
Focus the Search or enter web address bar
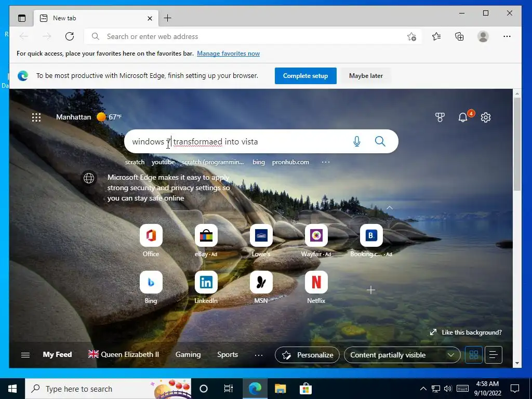pyautogui.click(x=253, y=36)
